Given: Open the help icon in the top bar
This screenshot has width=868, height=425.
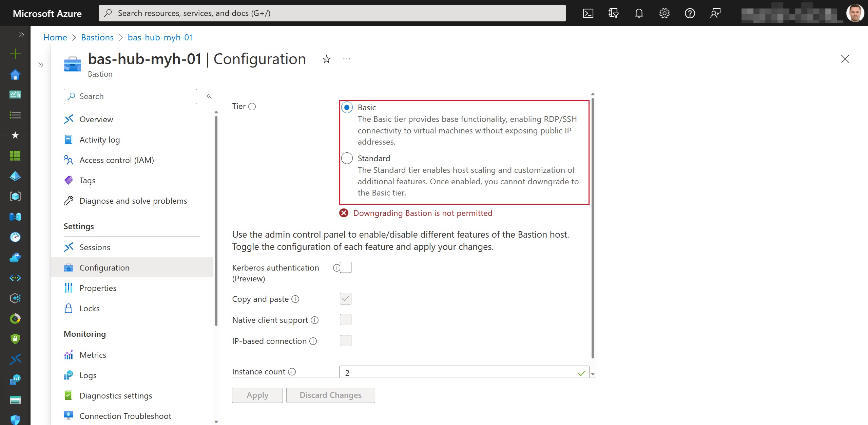Looking at the screenshot, I should click(x=690, y=13).
